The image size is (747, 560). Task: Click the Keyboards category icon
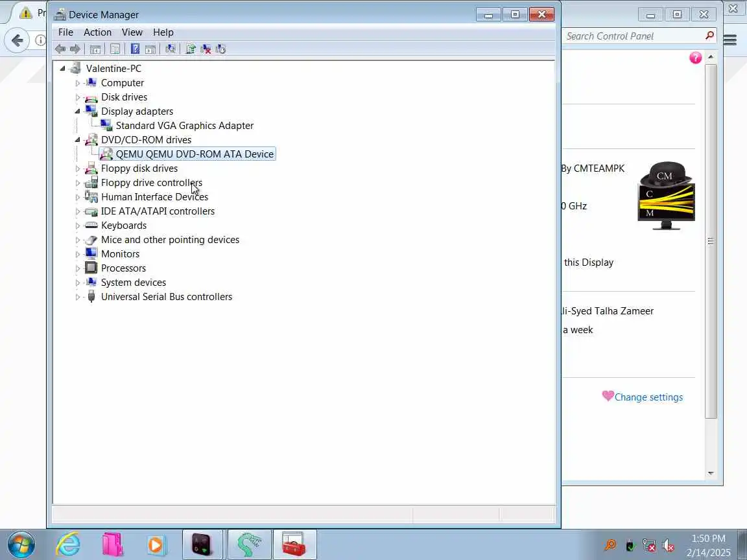pyautogui.click(x=91, y=226)
